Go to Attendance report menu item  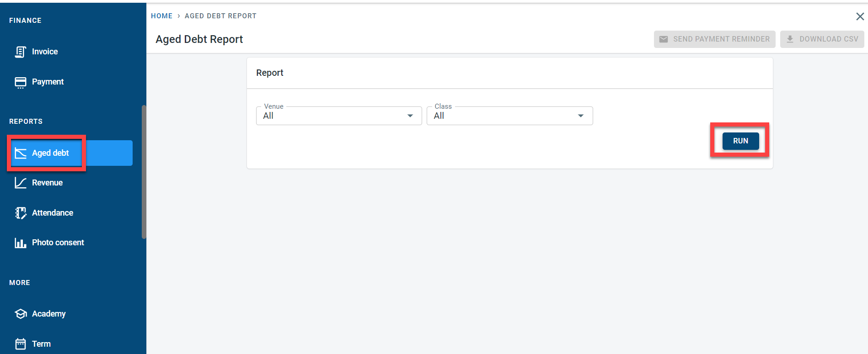[x=53, y=213]
